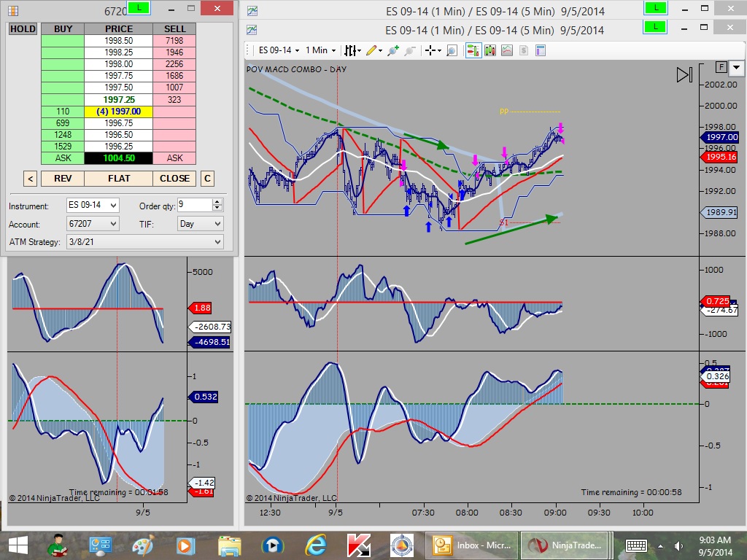747x560 pixels.
Task: Click the pink ASK sell cell
Action: click(174, 158)
